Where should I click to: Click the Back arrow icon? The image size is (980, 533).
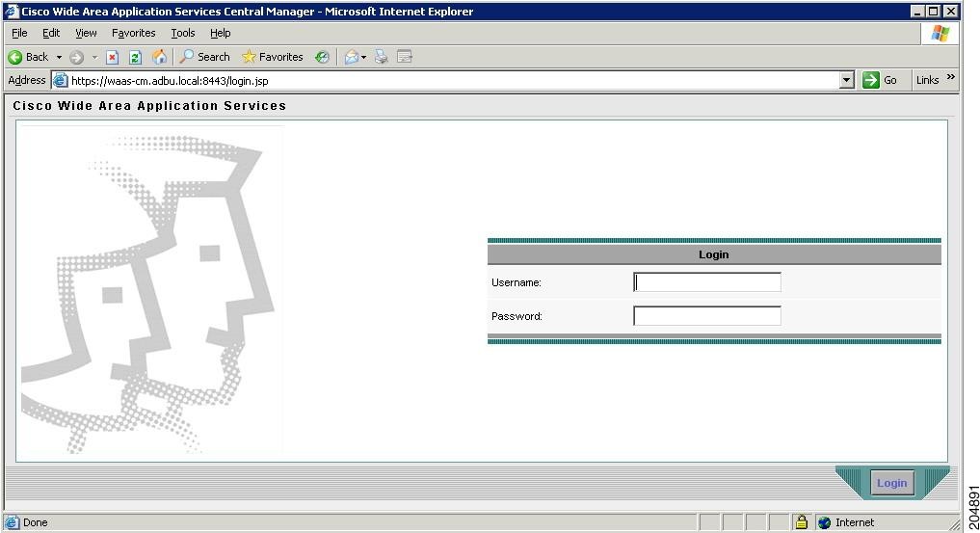pyautogui.click(x=15, y=58)
